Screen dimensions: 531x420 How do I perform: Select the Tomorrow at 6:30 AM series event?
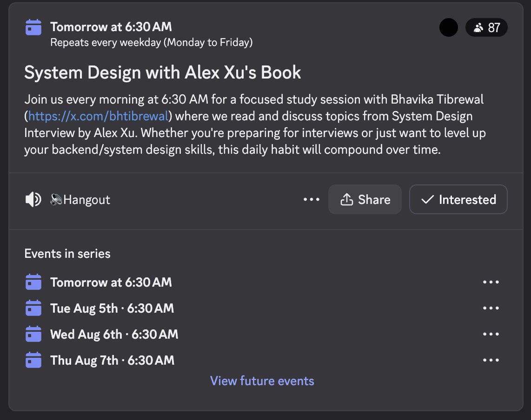[111, 282]
